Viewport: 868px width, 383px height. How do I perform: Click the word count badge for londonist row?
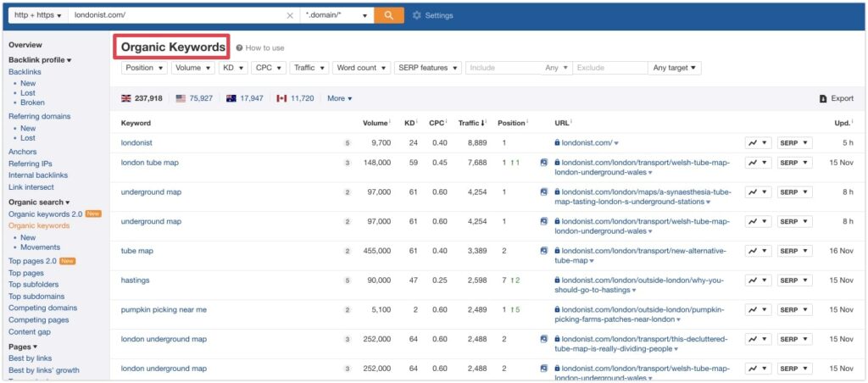tap(348, 143)
